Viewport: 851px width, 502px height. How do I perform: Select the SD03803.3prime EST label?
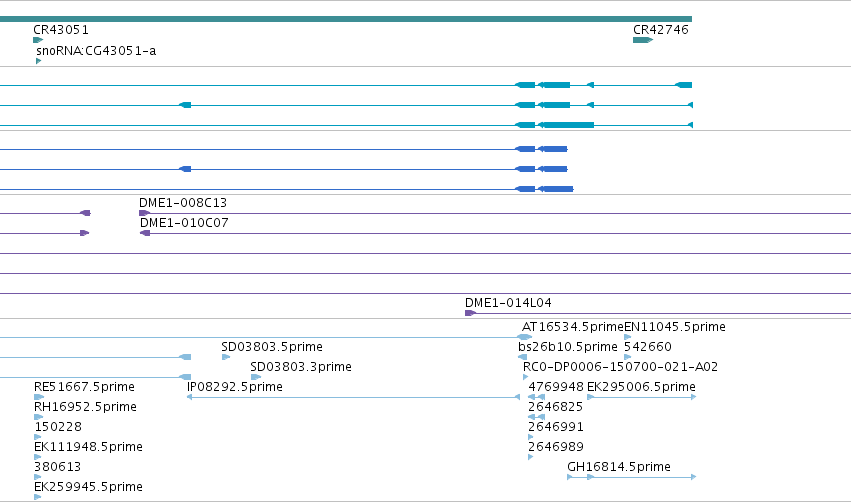coord(301,367)
